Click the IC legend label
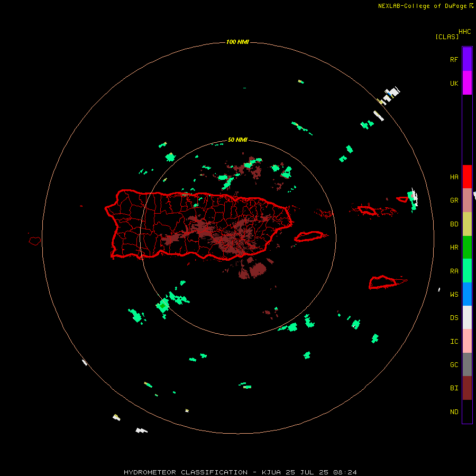The height and width of the screenshot is (476, 476). click(454, 341)
